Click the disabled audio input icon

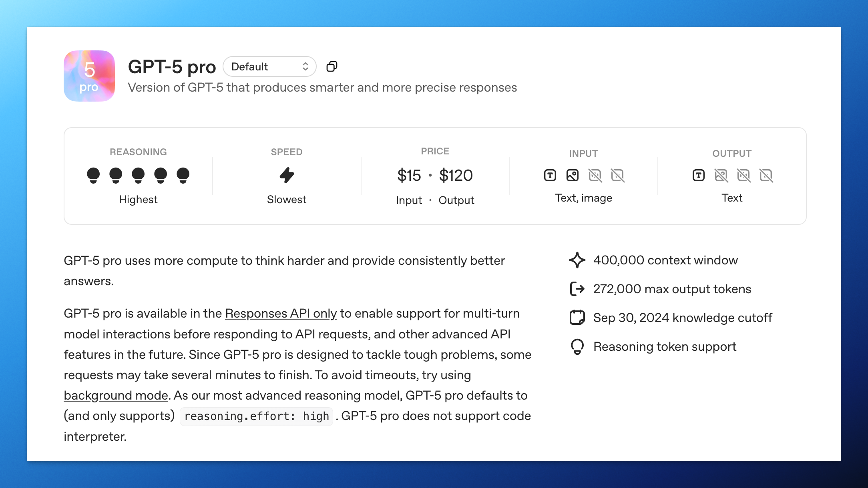595,175
